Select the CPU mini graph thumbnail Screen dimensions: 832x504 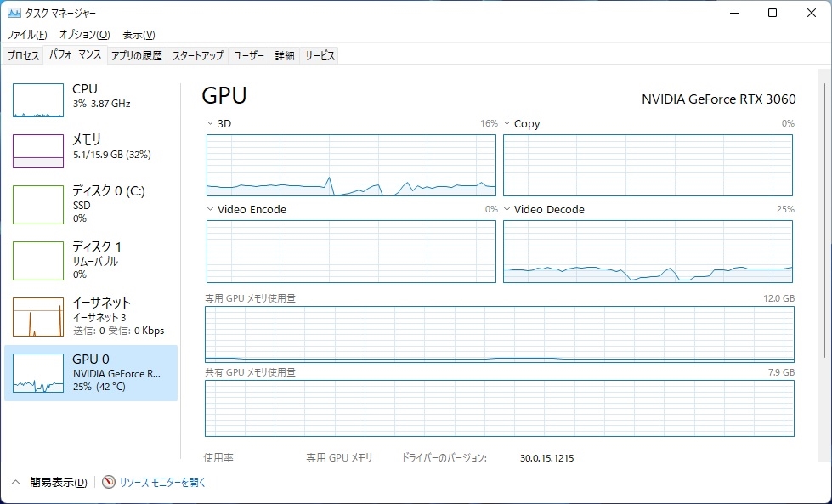tap(38, 100)
